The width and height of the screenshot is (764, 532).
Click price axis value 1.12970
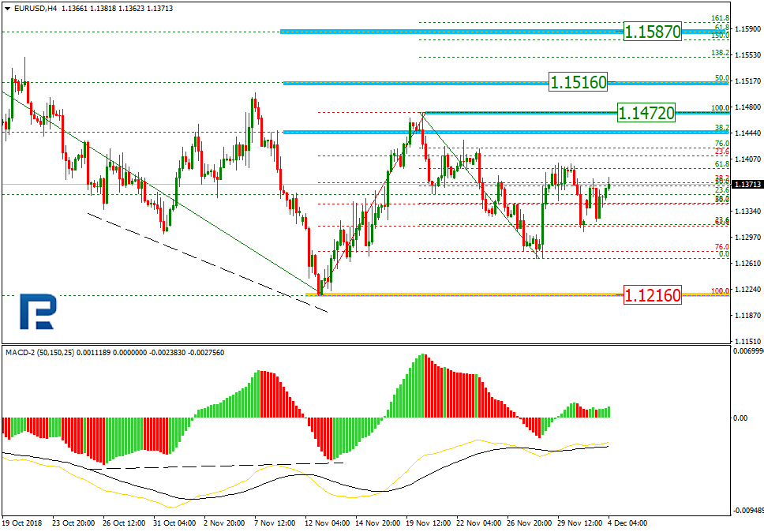(x=748, y=238)
